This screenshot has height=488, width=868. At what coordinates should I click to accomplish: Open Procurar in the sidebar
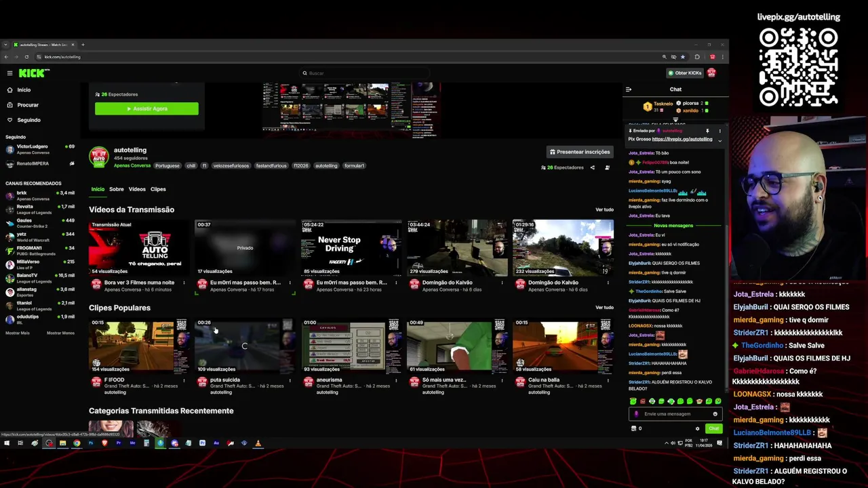click(x=22, y=105)
